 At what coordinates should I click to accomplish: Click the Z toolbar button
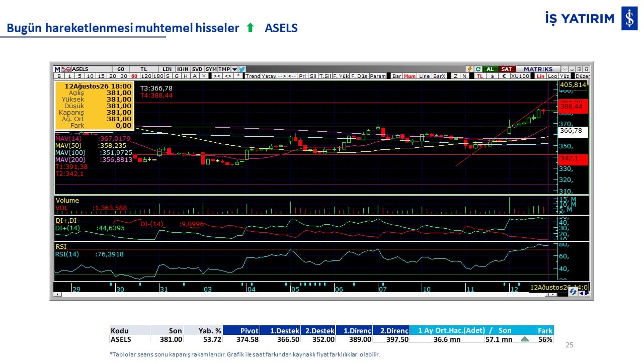[455, 76]
